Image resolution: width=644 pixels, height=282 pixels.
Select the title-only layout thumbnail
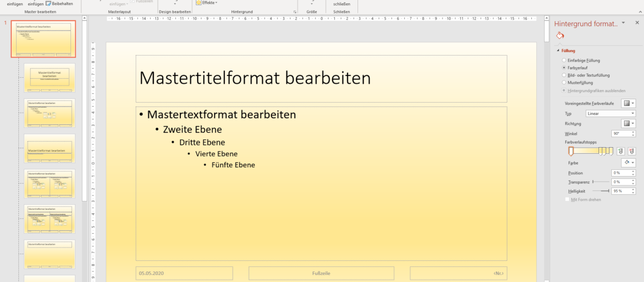coord(49,254)
